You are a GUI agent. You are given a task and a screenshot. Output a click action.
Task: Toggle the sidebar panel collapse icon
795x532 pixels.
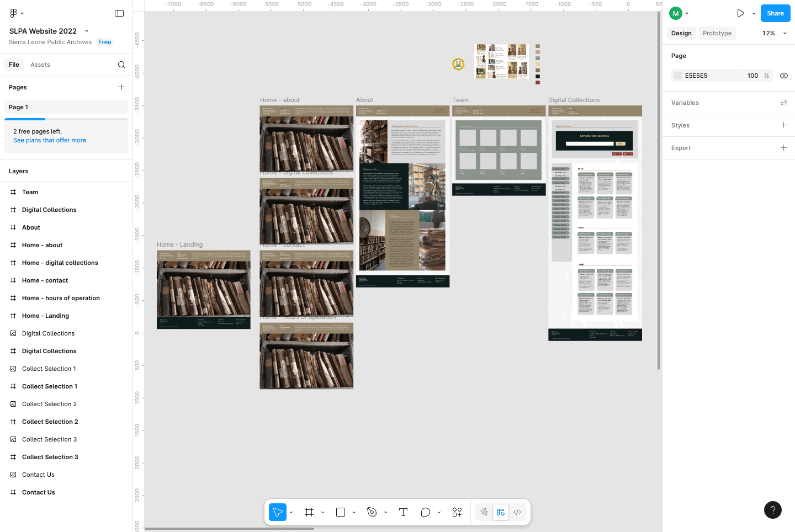(x=119, y=13)
